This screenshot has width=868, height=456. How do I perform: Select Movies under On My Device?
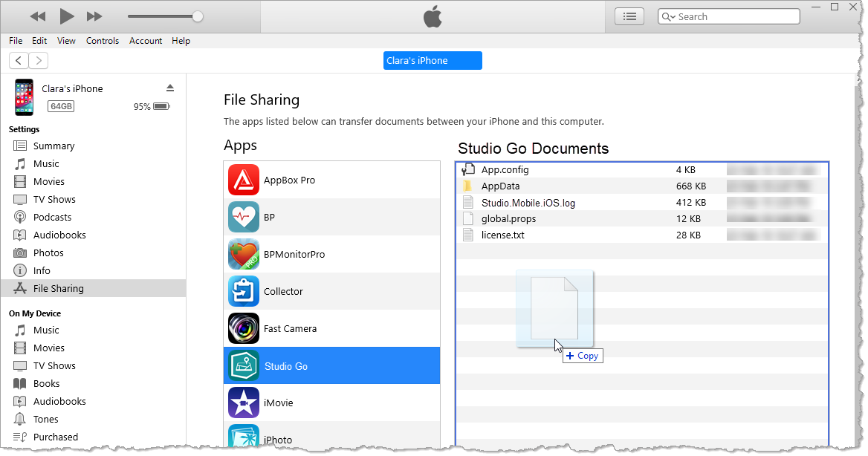49,348
